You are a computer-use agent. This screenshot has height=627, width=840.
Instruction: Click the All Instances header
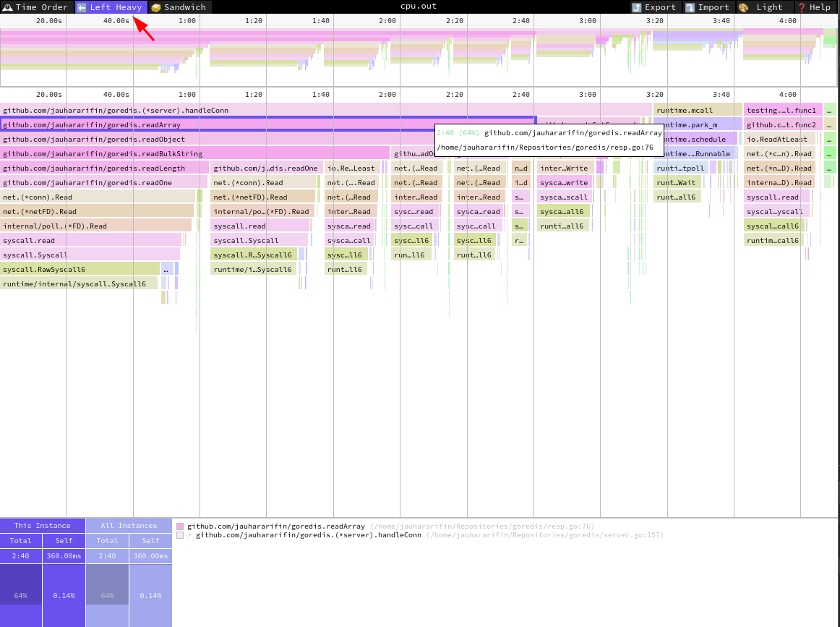(129, 526)
